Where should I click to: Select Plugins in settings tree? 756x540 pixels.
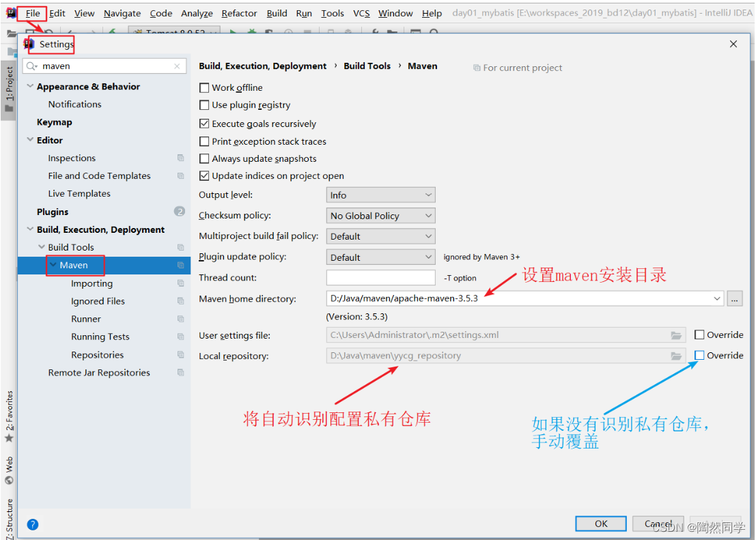pos(53,212)
